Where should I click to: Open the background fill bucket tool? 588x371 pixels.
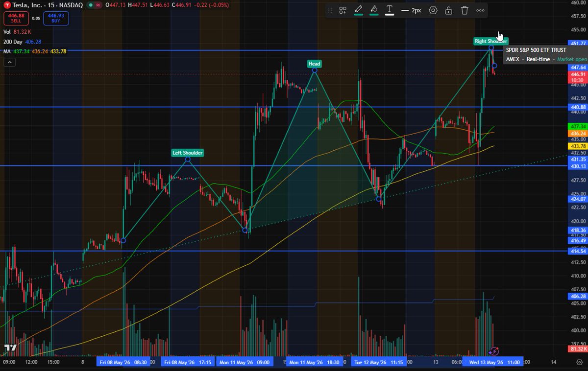[x=374, y=10]
